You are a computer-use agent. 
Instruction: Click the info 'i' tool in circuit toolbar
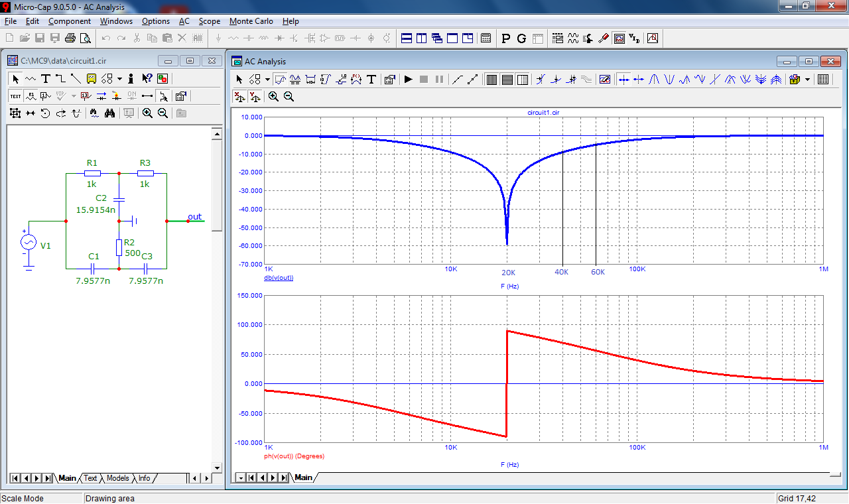pyautogui.click(x=131, y=78)
